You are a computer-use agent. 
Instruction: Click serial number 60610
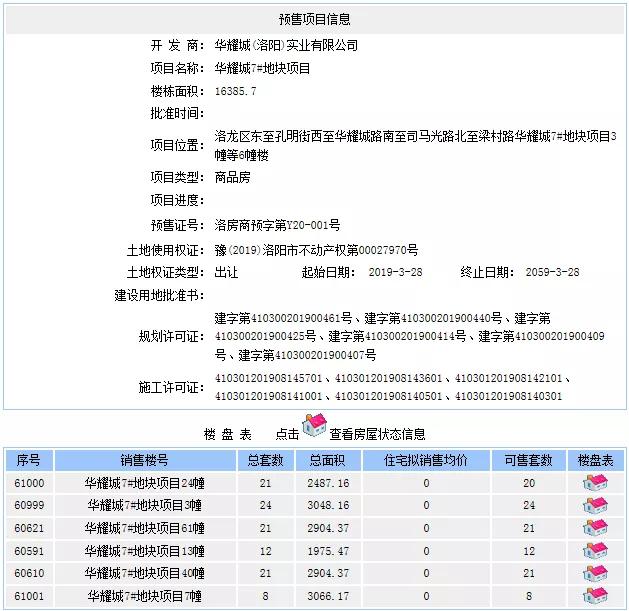tap(29, 573)
